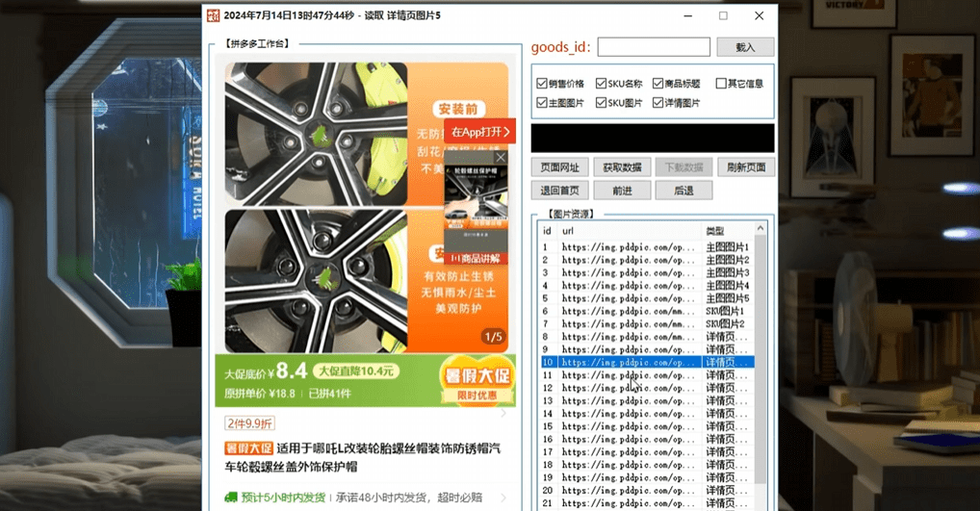Toggle the 主图图片 checkbox
The image size is (980, 511).
point(542,102)
